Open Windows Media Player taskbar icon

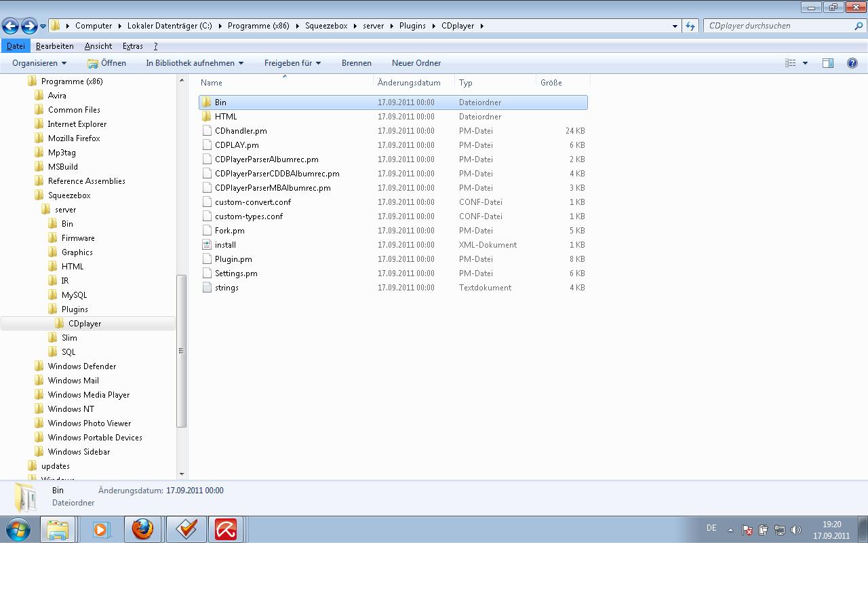click(101, 529)
